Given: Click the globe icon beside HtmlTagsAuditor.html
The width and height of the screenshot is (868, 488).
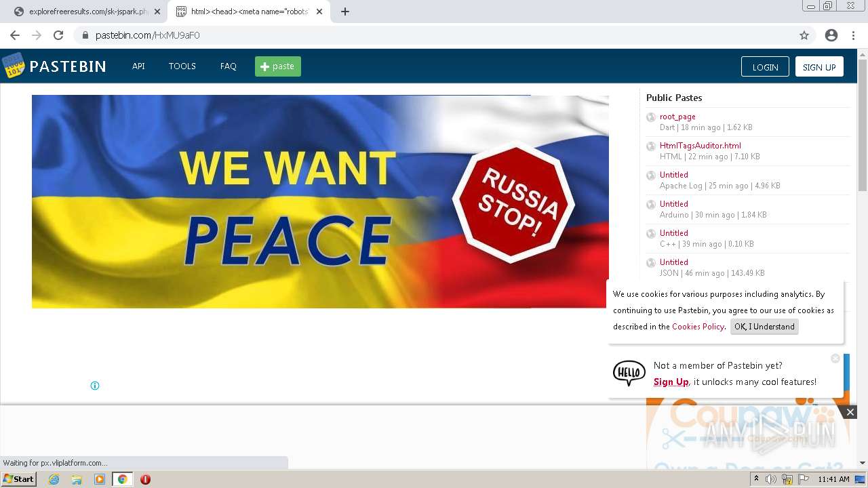Looking at the screenshot, I should [x=651, y=146].
